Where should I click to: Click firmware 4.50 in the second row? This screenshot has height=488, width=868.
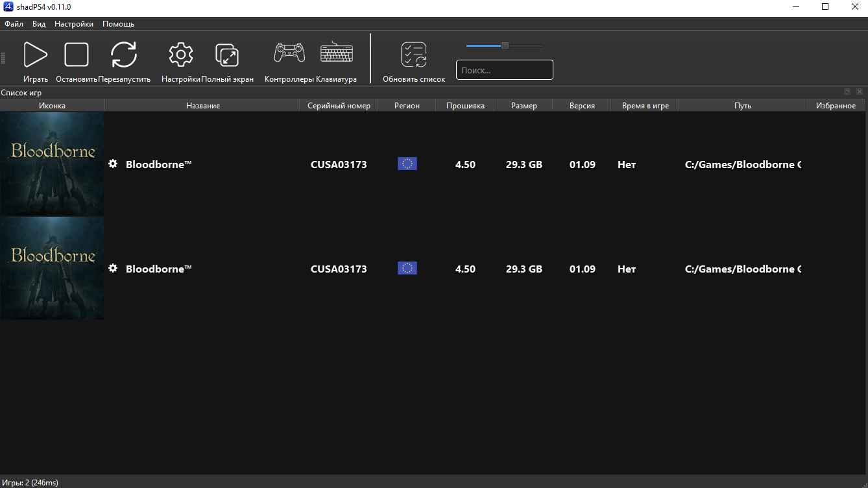465,269
